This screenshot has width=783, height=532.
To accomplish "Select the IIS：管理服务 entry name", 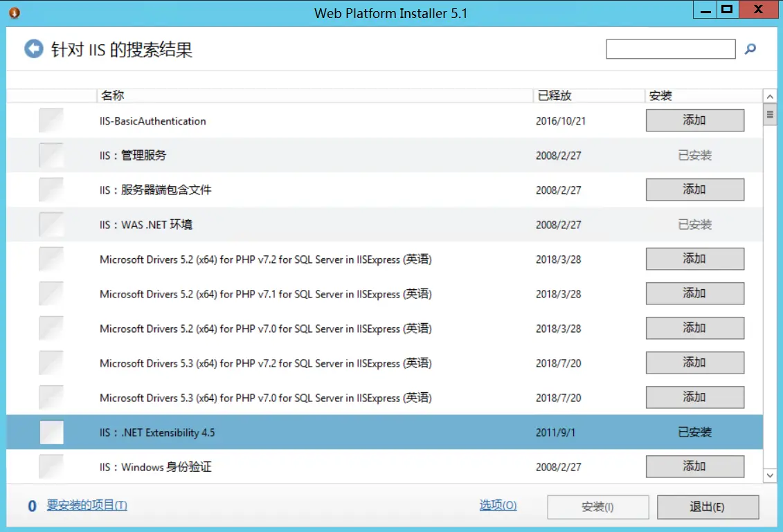I will [133, 155].
